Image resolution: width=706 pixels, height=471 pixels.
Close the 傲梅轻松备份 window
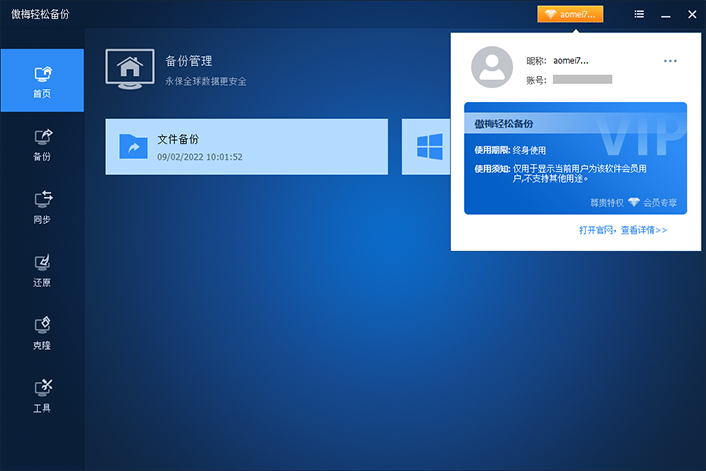692,14
